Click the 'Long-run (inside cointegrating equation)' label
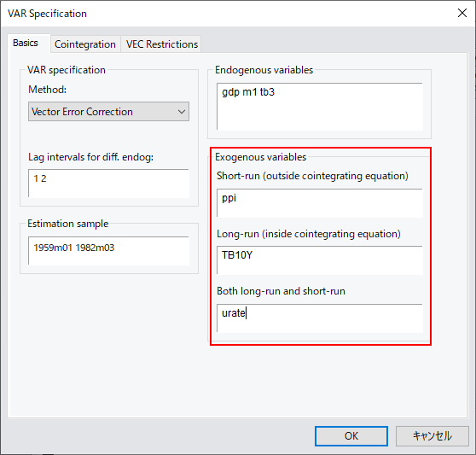 (309, 234)
